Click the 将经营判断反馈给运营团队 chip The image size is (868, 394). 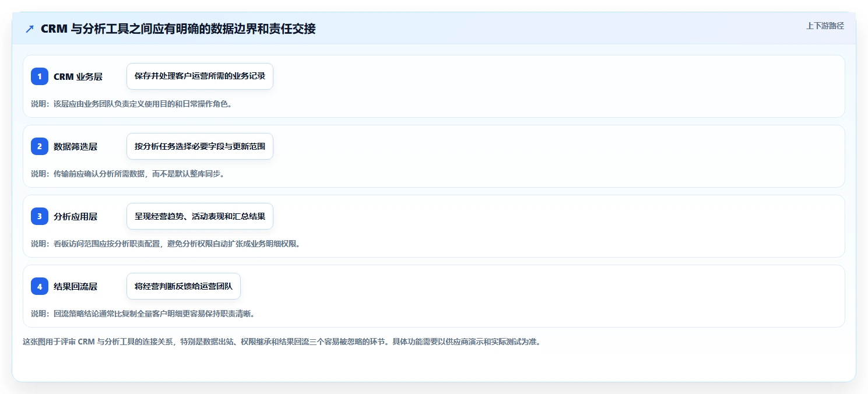(x=184, y=286)
